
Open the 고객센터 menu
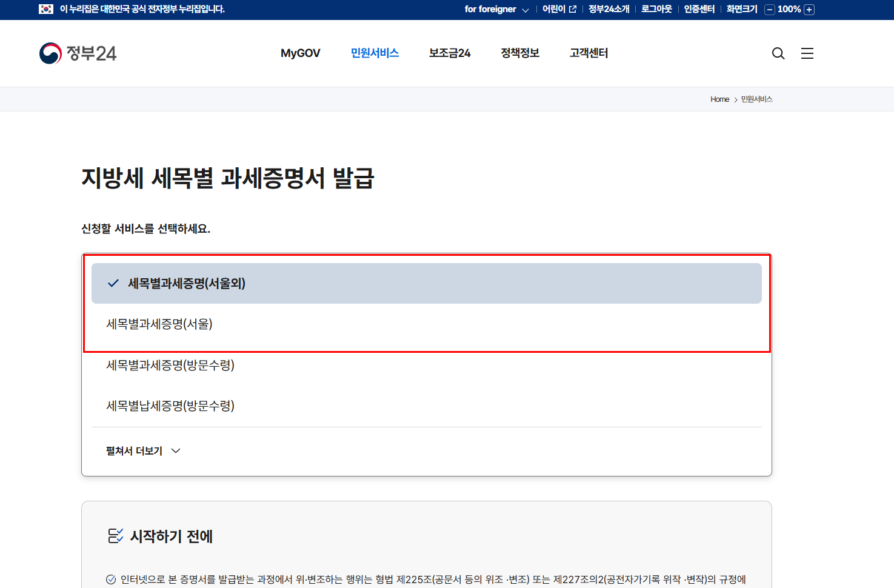click(x=589, y=53)
